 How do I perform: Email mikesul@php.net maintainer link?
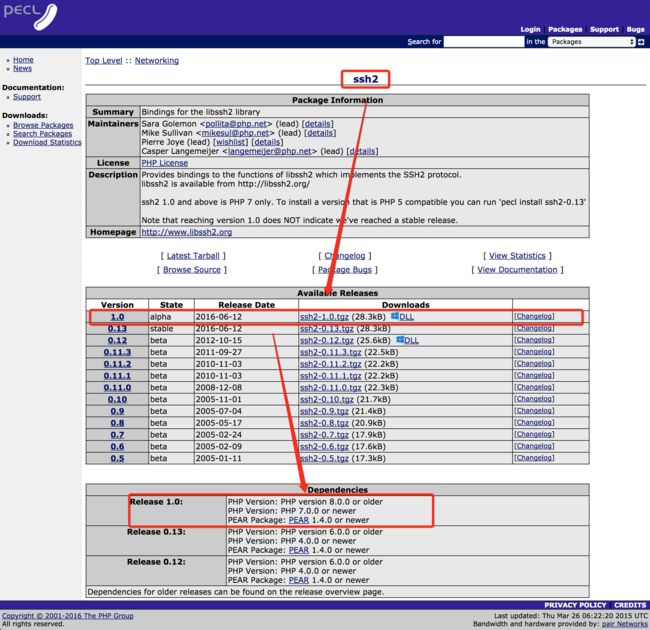tap(235, 133)
